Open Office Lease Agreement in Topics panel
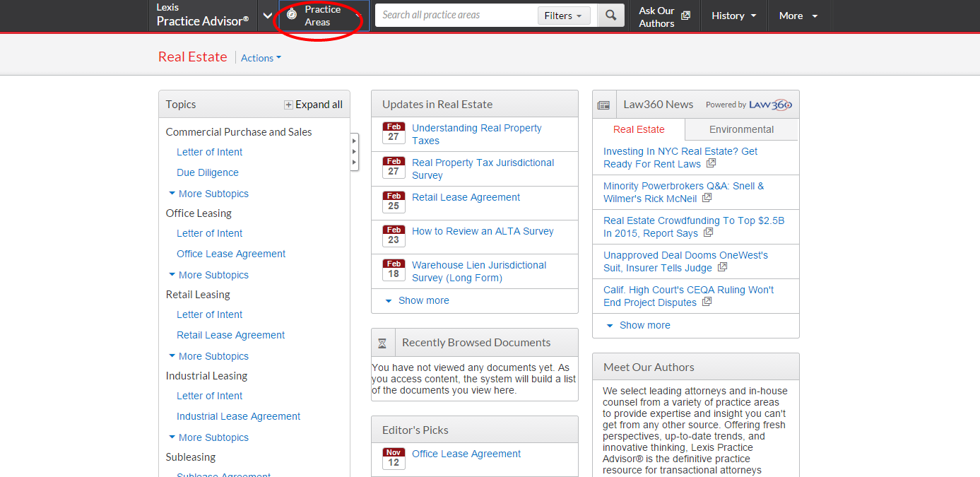Screen dimensions: 980x477 [231, 254]
